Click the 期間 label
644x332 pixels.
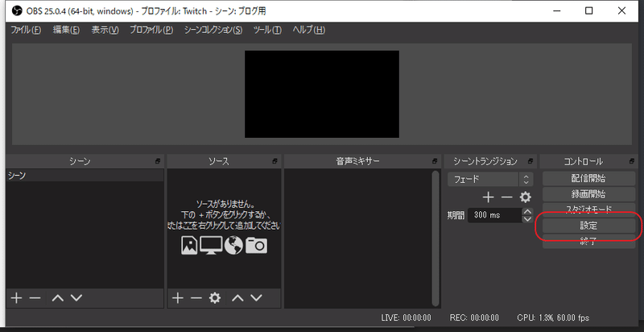[x=456, y=215]
